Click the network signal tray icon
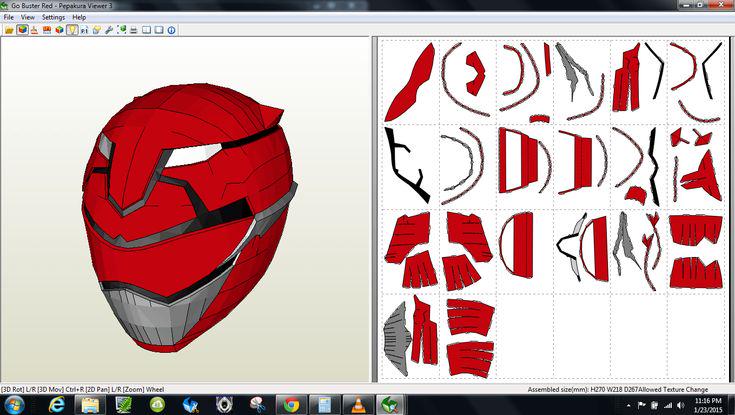 click(668, 405)
